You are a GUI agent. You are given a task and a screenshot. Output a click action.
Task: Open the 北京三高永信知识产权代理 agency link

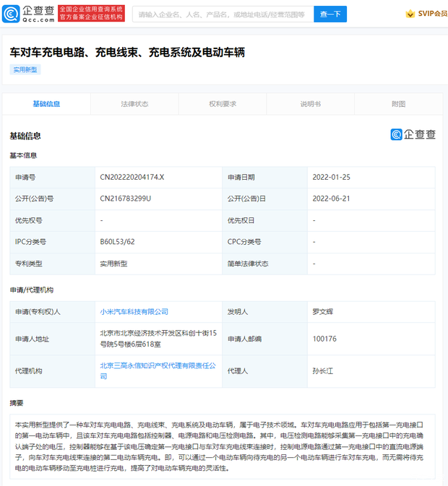point(158,366)
